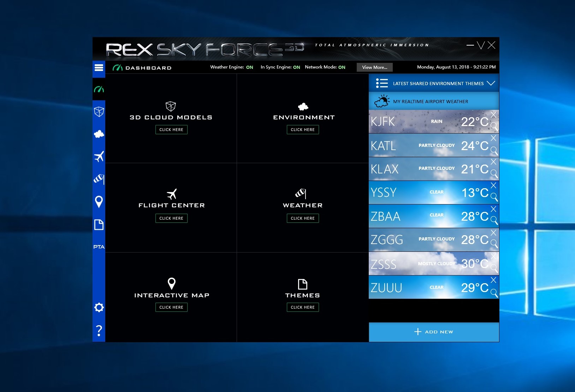
Task: Open themes document sidebar icon
Action: [x=99, y=225]
